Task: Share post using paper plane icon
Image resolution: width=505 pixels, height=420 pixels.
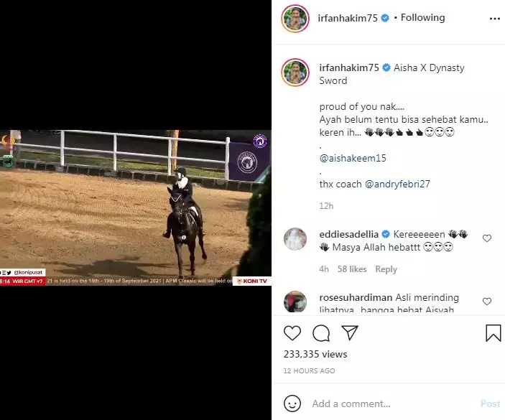Action: coord(350,332)
